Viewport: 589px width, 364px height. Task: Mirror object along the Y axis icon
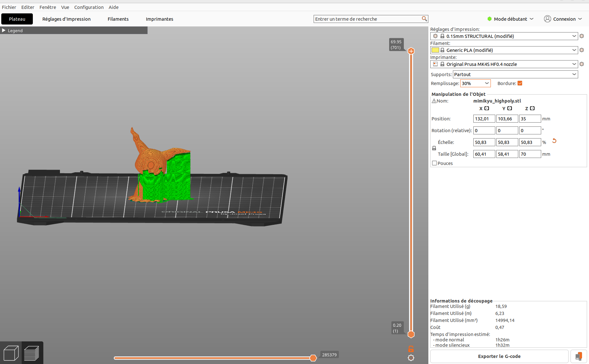tap(510, 108)
